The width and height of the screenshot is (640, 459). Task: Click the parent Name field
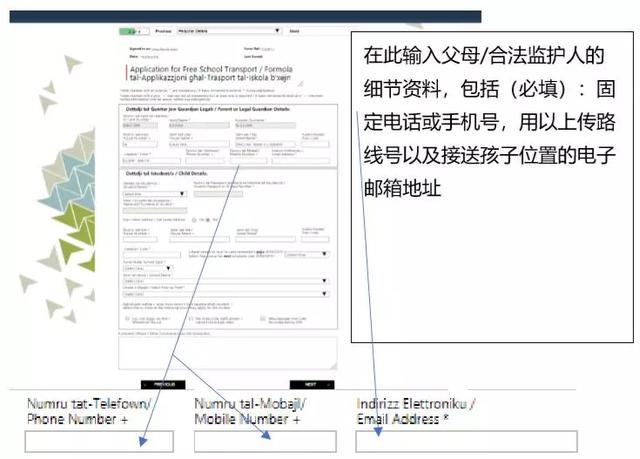[x=199, y=125]
